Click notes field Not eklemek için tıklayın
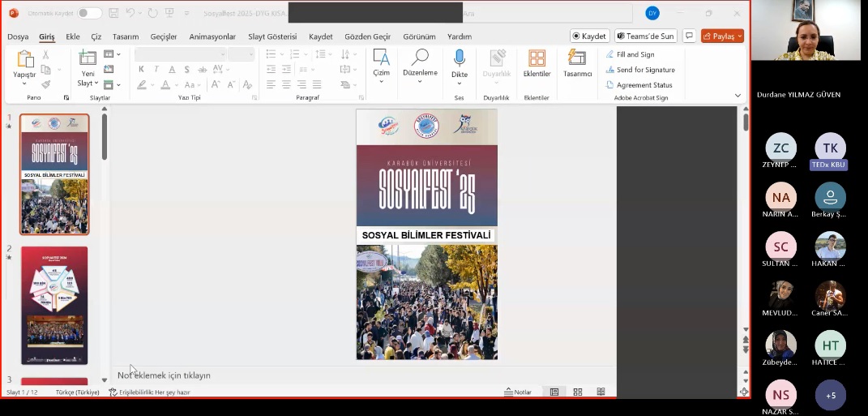The width and height of the screenshot is (868, 416). [164, 375]
